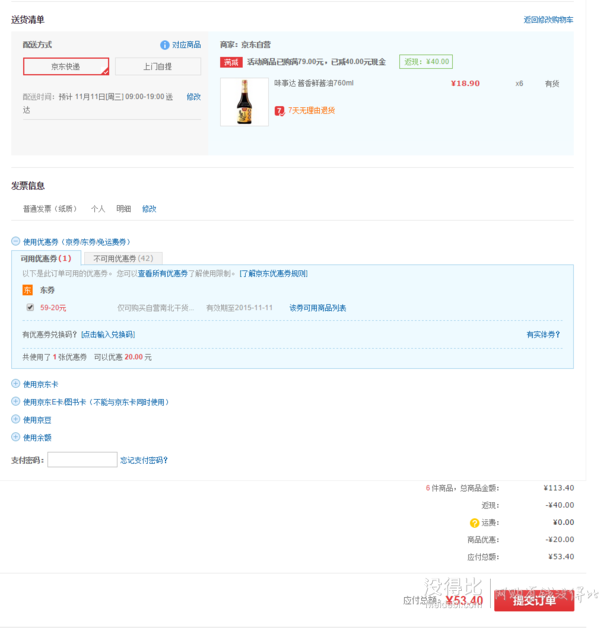Collapse the 使用优惠券 section
610x628 pixels.
pos(16,241)
